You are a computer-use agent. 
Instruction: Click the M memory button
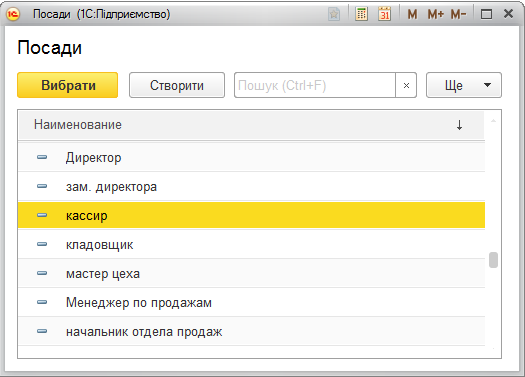pyautogui.click(x=412, y=14)
